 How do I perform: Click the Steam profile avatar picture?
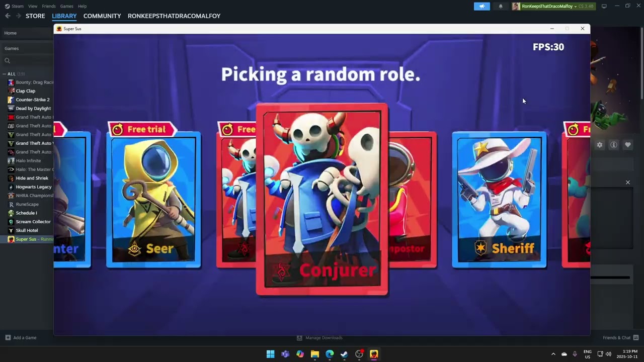516,6
